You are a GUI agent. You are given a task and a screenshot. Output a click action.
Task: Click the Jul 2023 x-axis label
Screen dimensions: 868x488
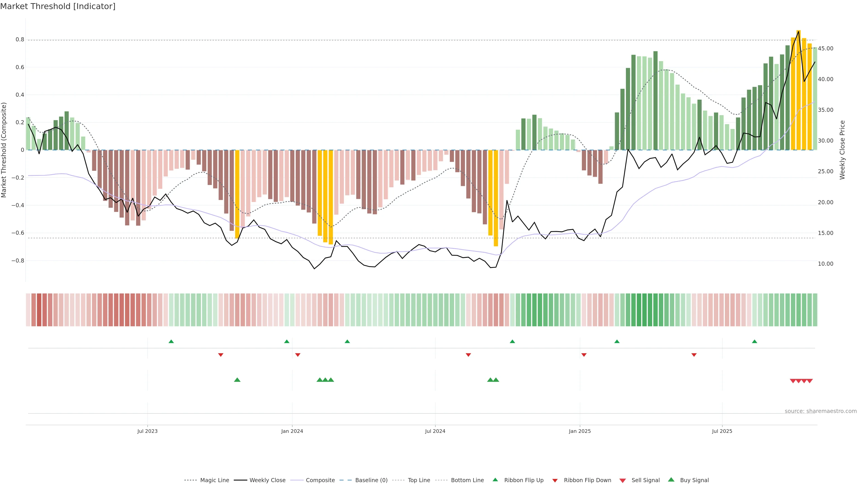[x=147, y=431]
